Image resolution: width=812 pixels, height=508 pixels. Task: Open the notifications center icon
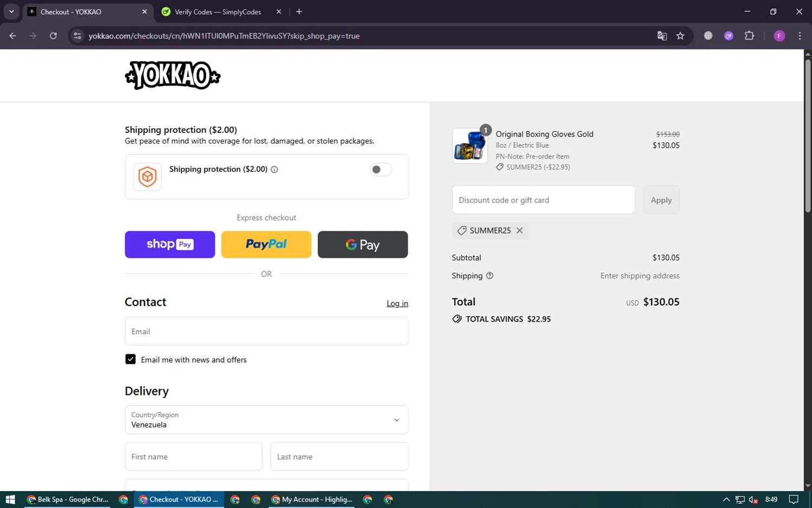pyautogui.click(x=794, y=499)
